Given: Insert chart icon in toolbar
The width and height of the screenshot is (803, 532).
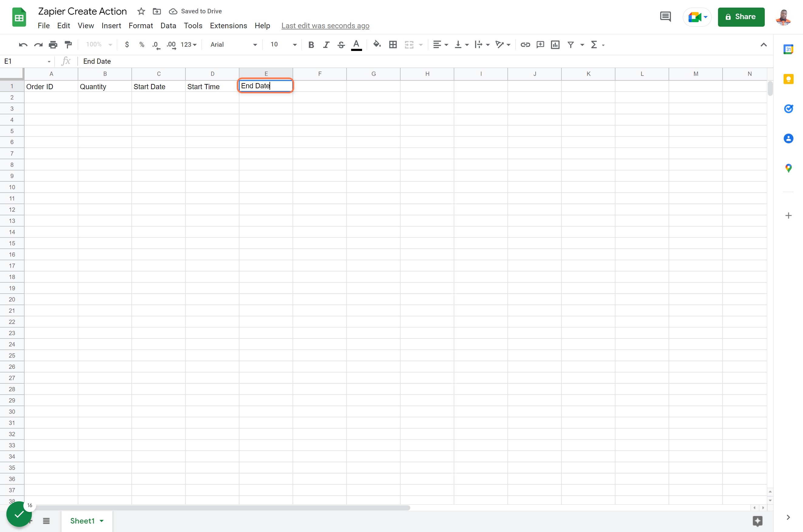Looking at the screenshot, I should pos(555,45).
